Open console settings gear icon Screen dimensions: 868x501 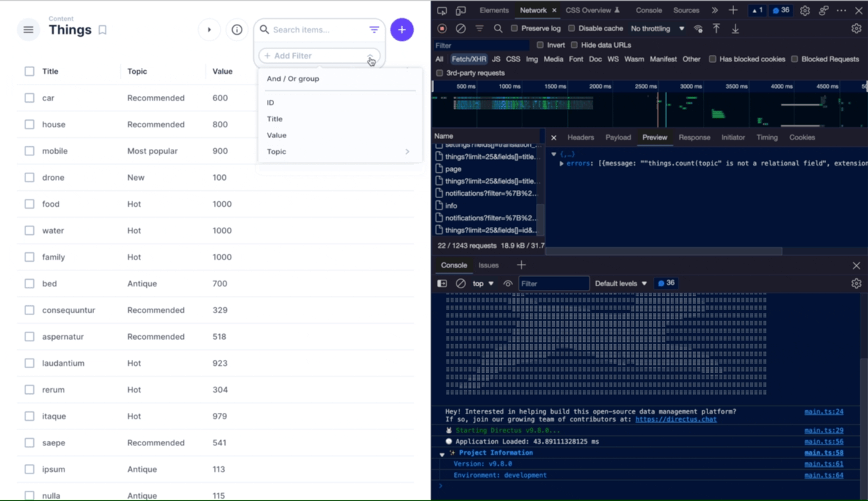[856, 283]
